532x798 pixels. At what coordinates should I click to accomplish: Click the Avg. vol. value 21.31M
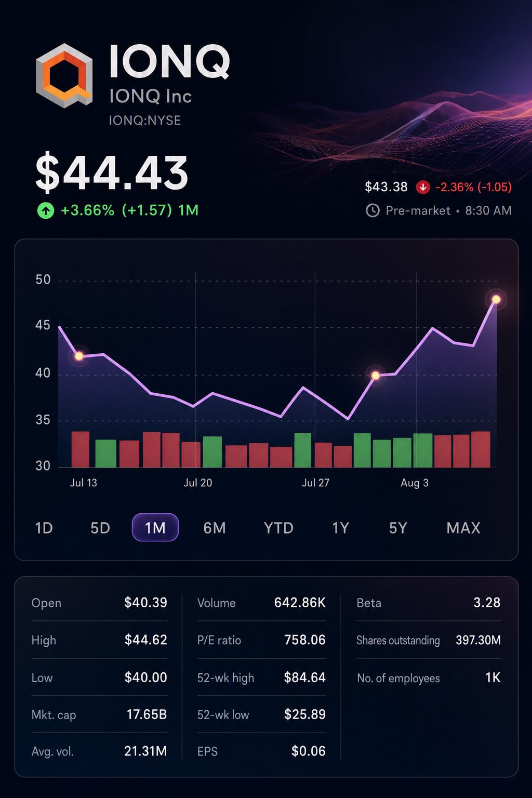pos(145,751)
